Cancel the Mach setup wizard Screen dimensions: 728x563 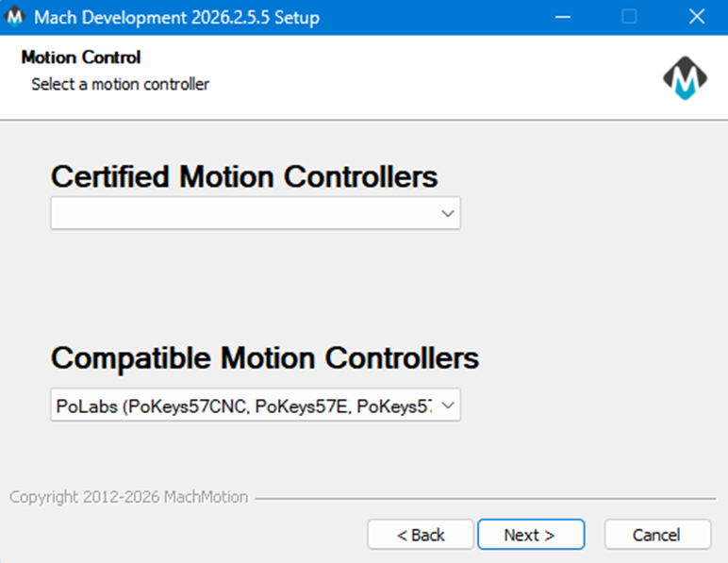pyautogui.click(x=656, y=535)
